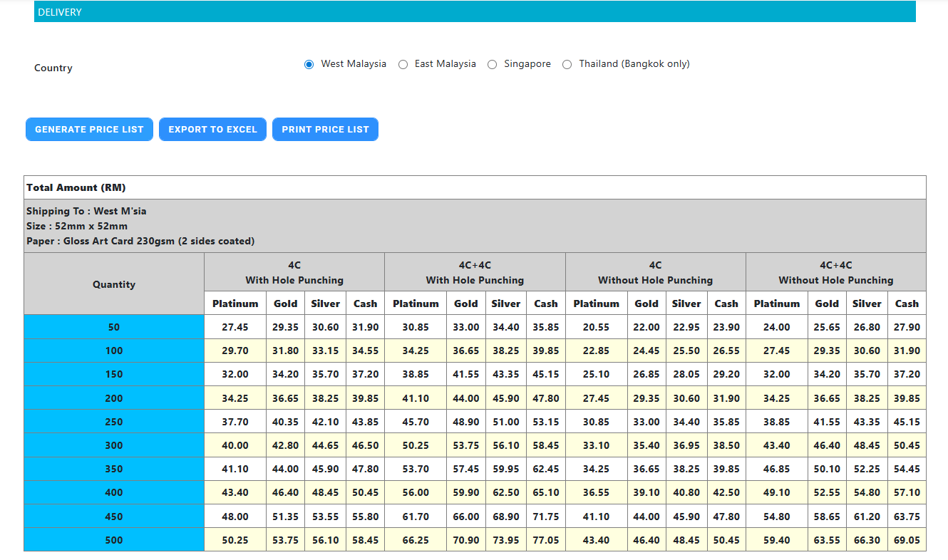Image resolution: width=948 pixels, height=560 pixels.
Task: Select the 4C+4C Without Hole Punching header
Action: click(x=835, y=272)
